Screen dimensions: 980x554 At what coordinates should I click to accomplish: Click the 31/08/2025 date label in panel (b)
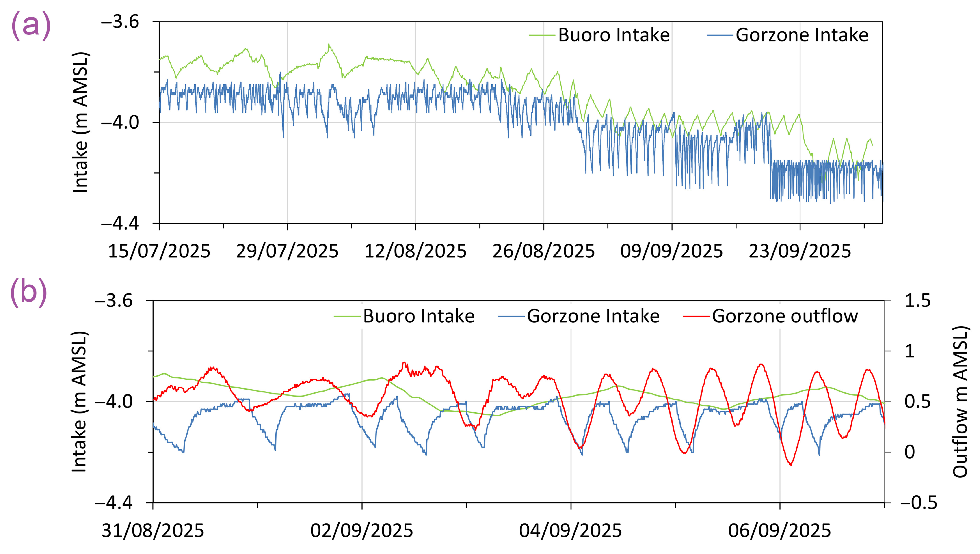click(153, 531)
